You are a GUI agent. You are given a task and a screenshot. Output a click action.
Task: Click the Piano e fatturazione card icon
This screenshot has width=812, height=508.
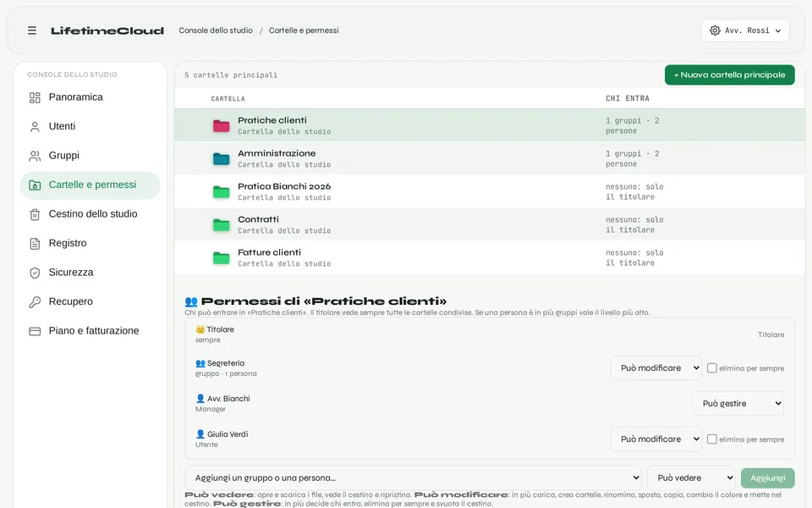point(35,331)
